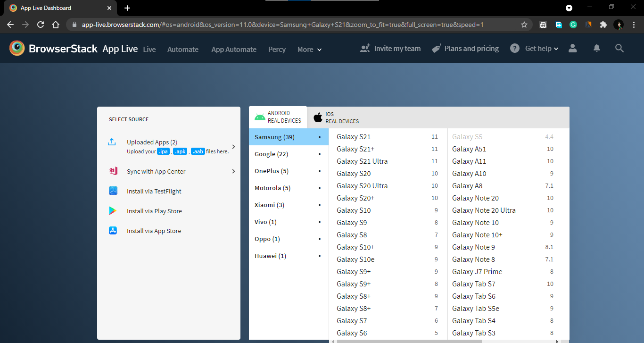
Task: Expand the Oppo (1) device list
Action: click(289, 239)
